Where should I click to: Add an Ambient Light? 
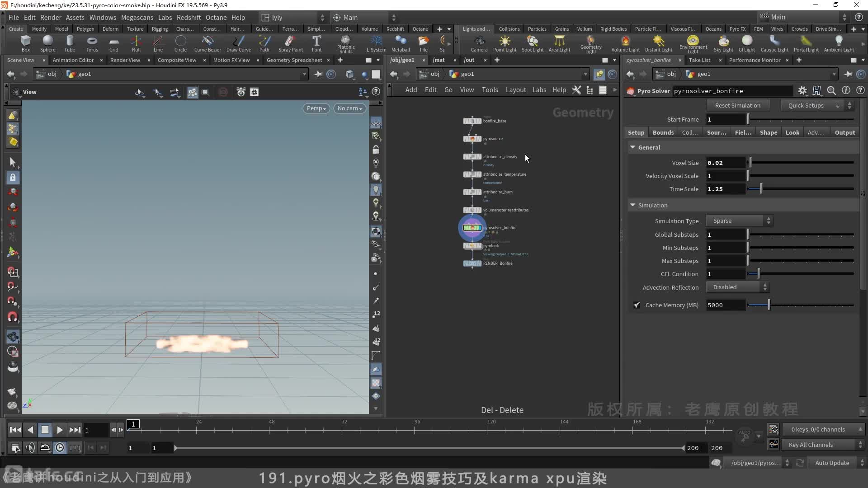(839, 44)
